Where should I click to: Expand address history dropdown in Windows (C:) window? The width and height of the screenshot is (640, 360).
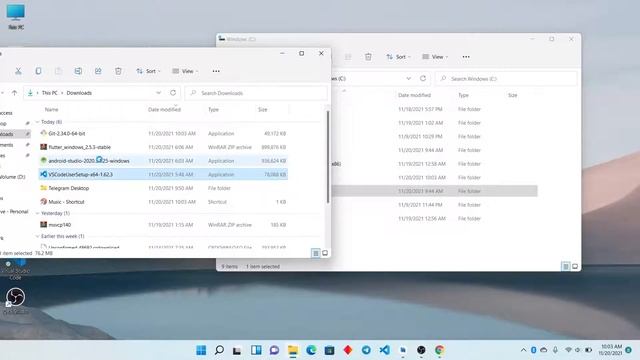point(409,78)
